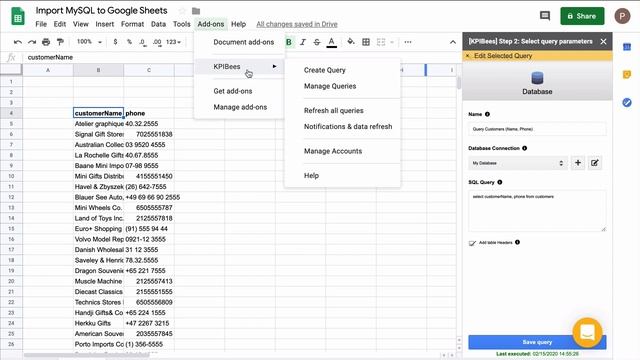Click the undo arrow icon
This screenshot has width=640, height=360.
click(x=18, y=42)
